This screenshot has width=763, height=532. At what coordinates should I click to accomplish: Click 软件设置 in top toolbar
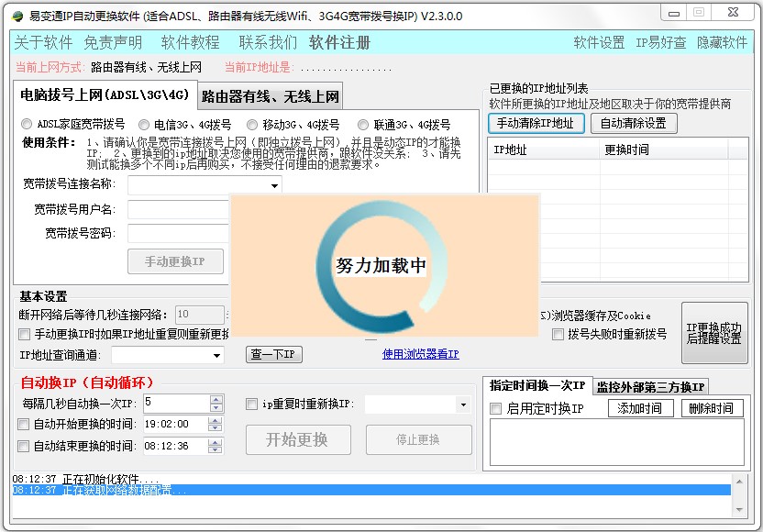(599, 43)
